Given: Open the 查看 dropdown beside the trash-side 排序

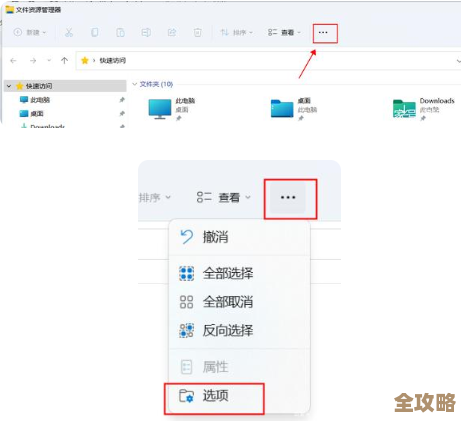Looking at the screenshot, I should coord(284,32).
